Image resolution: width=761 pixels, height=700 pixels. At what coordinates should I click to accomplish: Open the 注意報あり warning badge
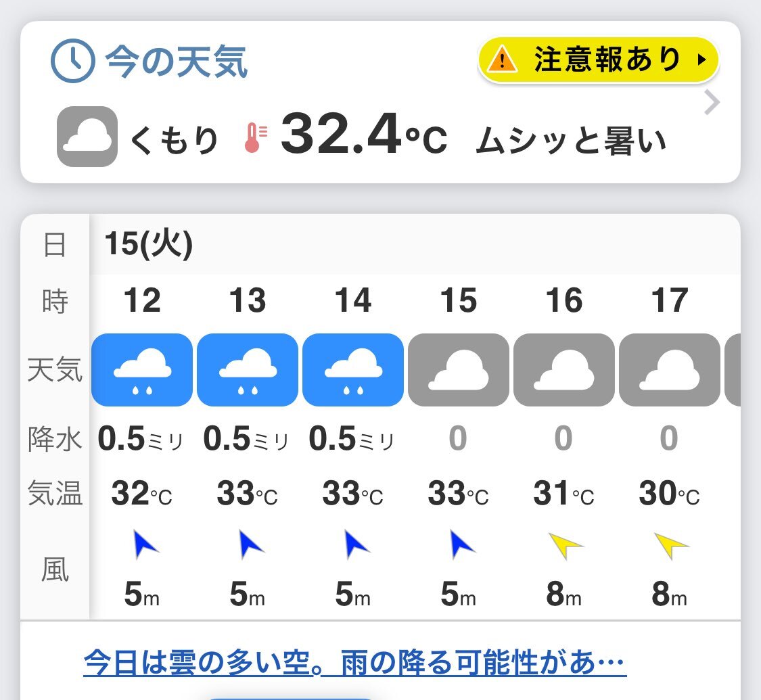point(598,60)
